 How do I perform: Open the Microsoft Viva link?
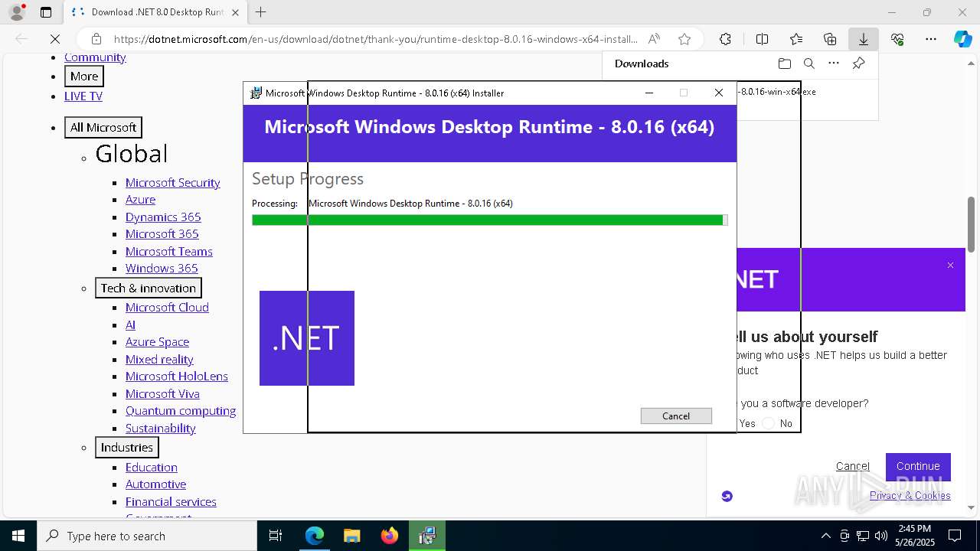coord(162,393)
